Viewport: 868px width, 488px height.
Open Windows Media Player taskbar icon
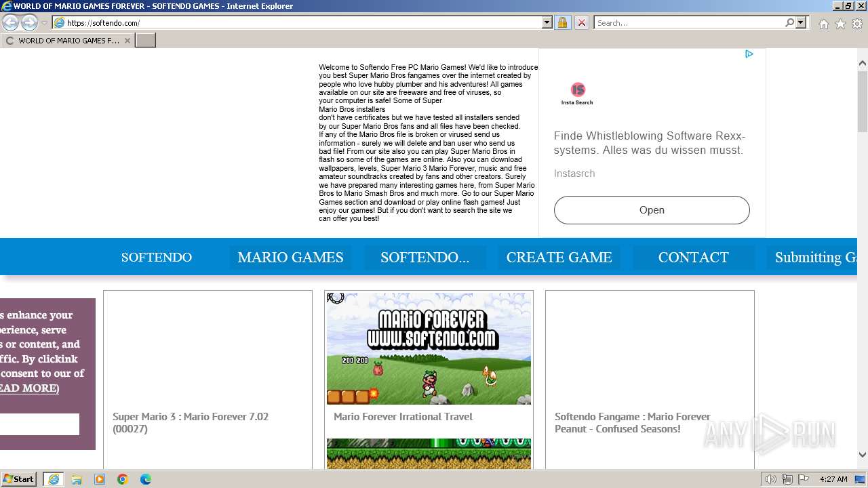[100, 479]
